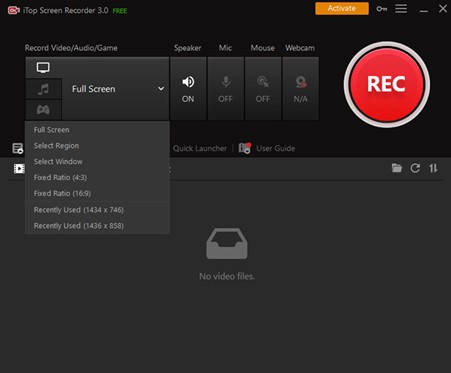Click the 'Record Video/Audio/Game' label
Screen dimensions: 451x373
pos(71,48)
